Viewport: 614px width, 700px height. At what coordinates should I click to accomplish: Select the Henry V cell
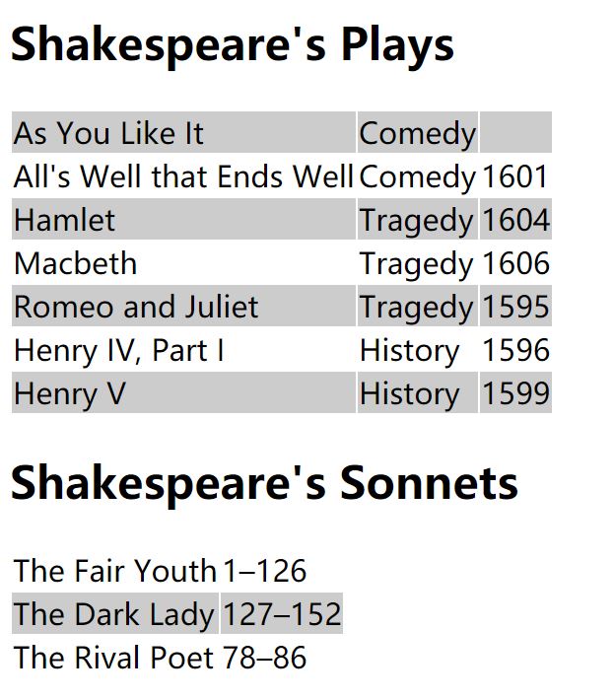click(x=184, y=392)
